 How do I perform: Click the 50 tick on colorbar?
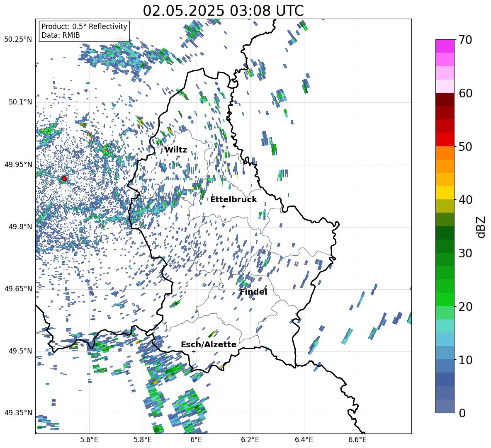coord(465,146)
